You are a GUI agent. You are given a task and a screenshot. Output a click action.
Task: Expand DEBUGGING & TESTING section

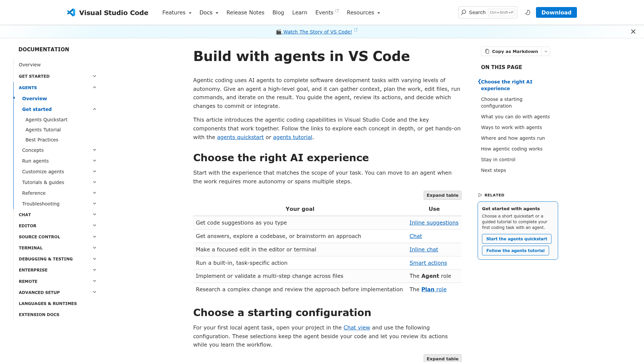click(95, 259)
